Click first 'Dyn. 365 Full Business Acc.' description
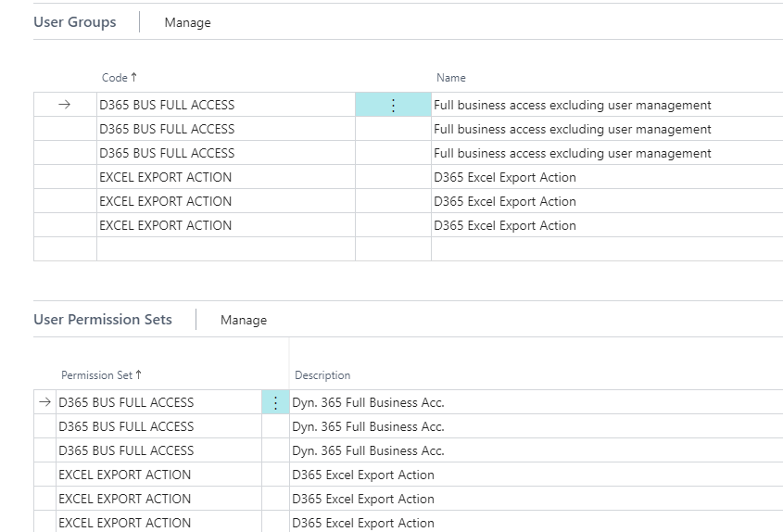This screenshot has width=783, height=532. 368,402
